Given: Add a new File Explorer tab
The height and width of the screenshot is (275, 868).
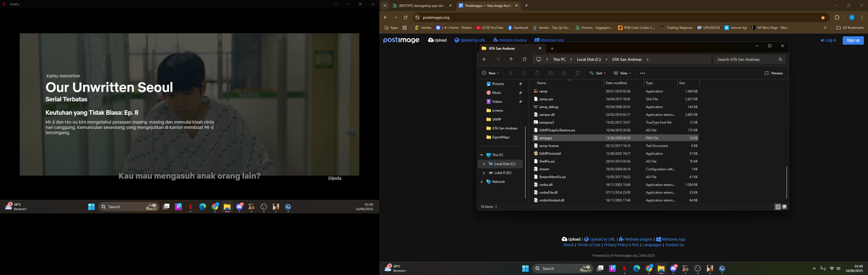Looking at the screenshot, I should tap(552, 48).
